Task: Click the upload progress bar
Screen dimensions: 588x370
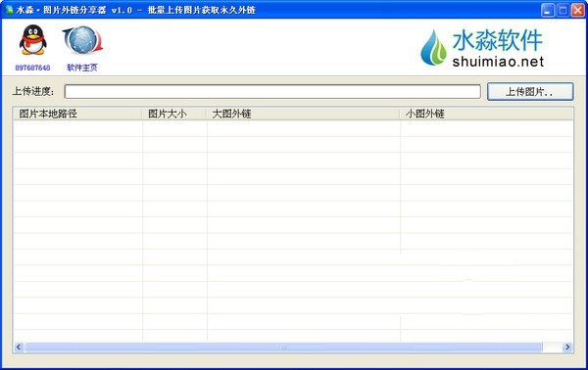Action: (272, 91)
